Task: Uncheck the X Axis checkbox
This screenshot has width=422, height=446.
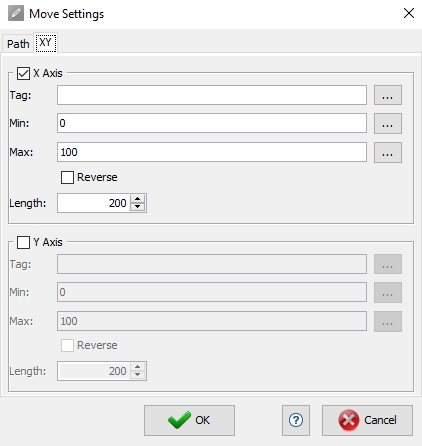Action: (23, 73)
